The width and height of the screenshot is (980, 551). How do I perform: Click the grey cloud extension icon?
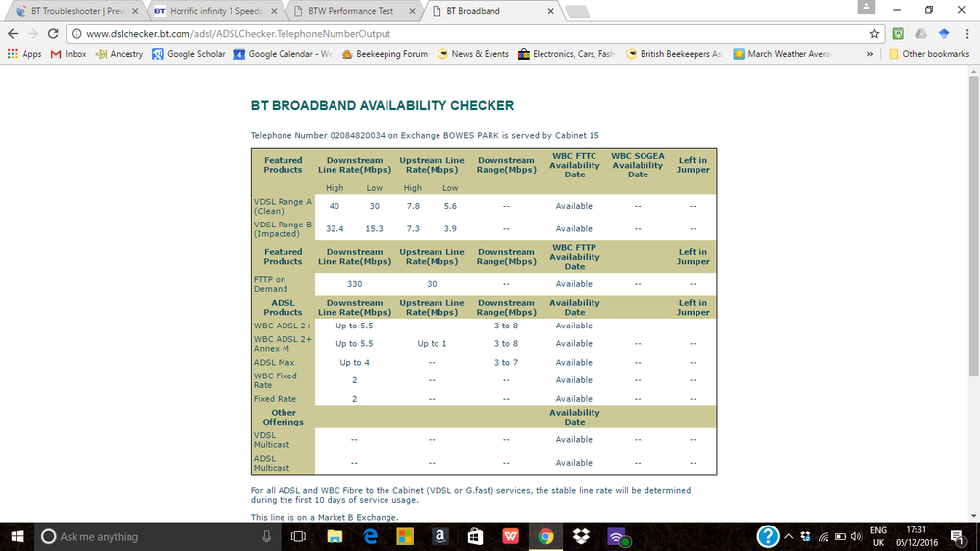pyautogui.click(x=920, y=34)
